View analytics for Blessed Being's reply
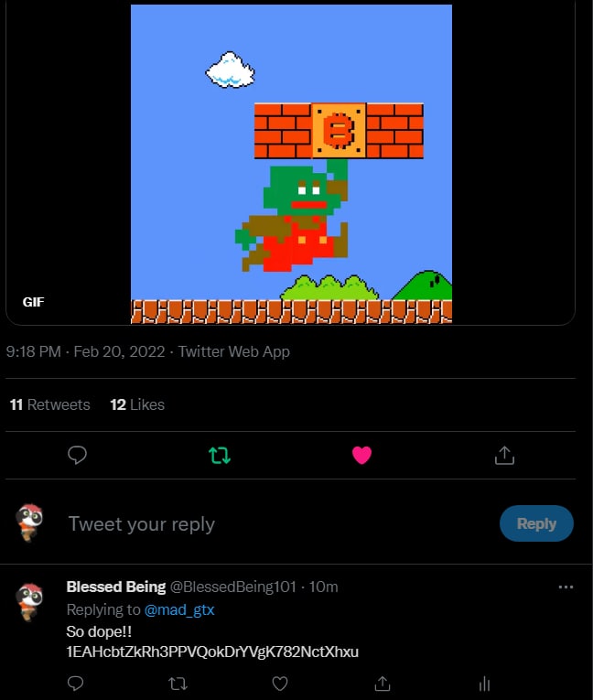Screen dimensions: 593x700 coord(485,683)
